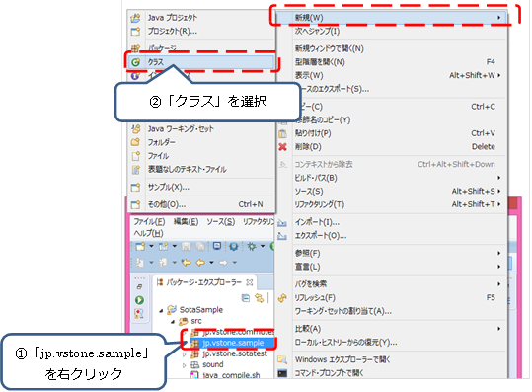Expand the jp.vstone.sotatest package

tap(185, 354)
